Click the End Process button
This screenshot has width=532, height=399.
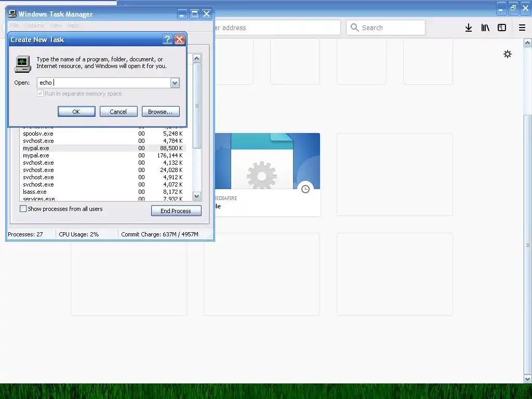point(176,211)
